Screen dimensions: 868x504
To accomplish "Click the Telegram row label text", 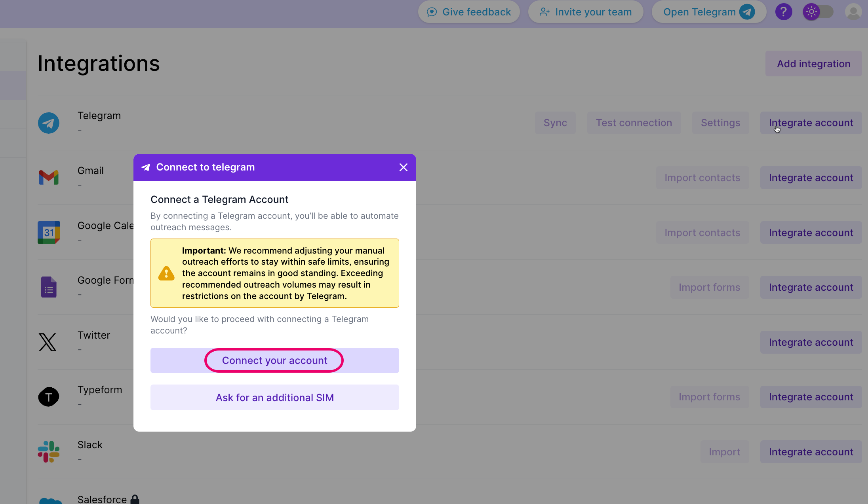I will [99, 116].
